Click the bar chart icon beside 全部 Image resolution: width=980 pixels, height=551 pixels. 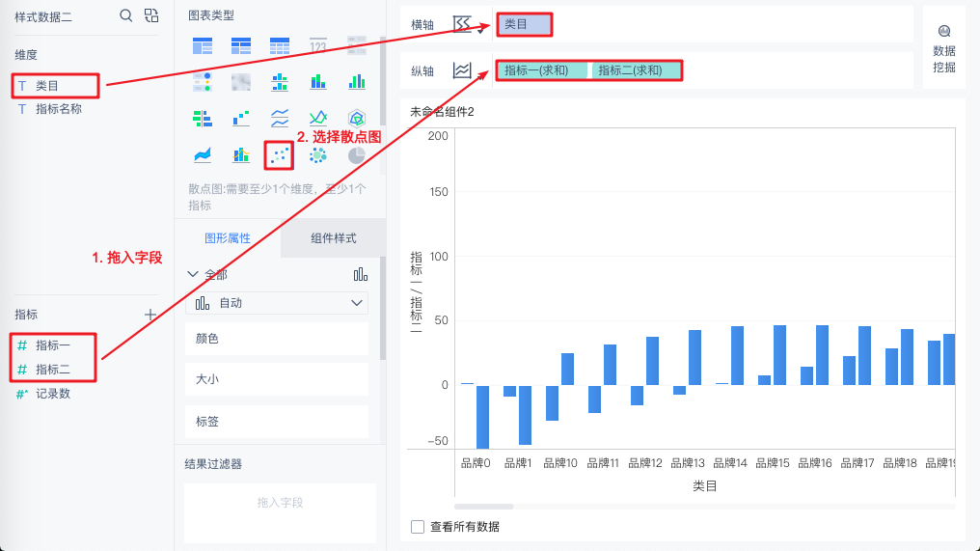click(361, 274)
